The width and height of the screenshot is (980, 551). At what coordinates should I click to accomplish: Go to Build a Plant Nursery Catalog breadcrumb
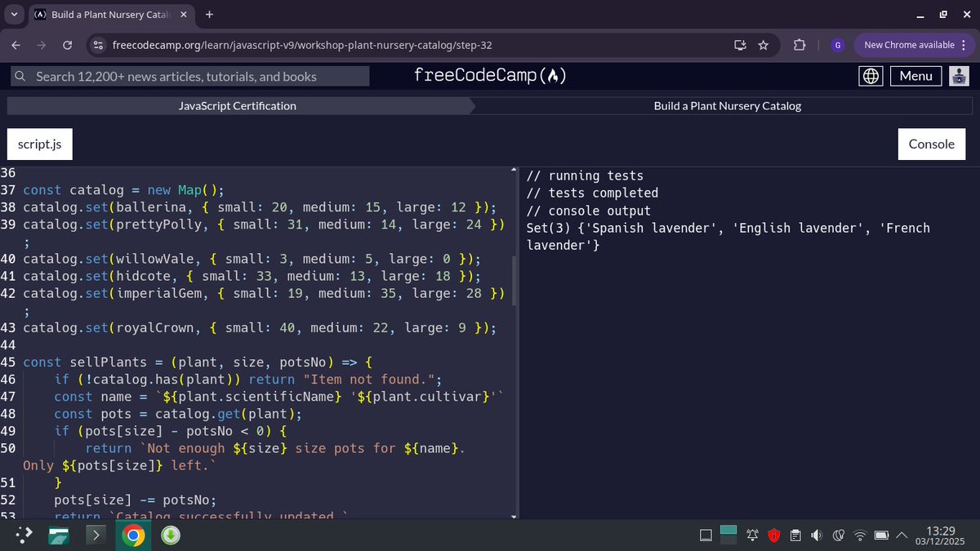point(727,105)
